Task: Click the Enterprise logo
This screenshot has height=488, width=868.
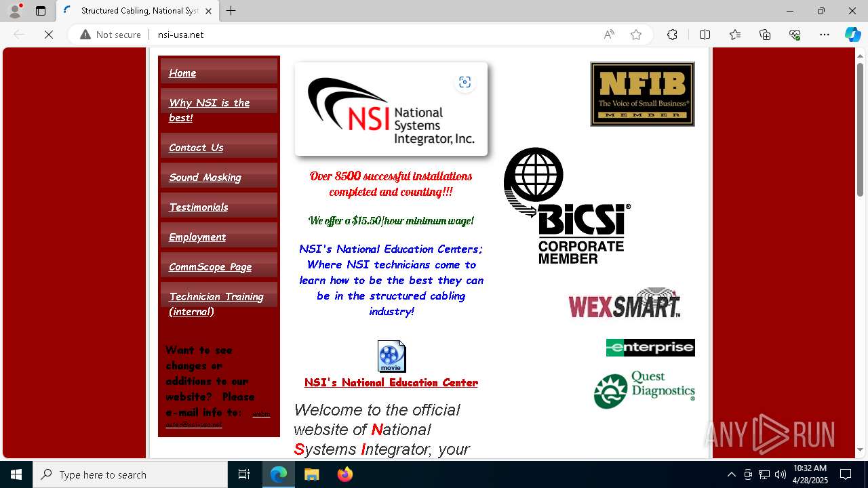Action: pos(650,348)
